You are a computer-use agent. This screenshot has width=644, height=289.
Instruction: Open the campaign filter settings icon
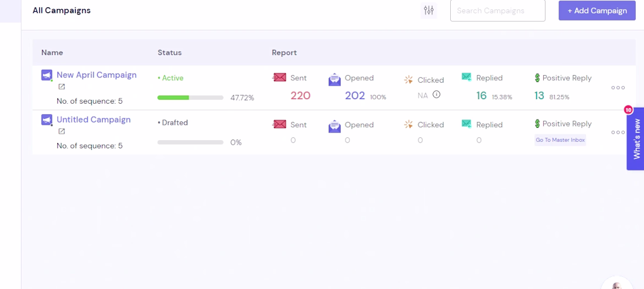point(429,11)
